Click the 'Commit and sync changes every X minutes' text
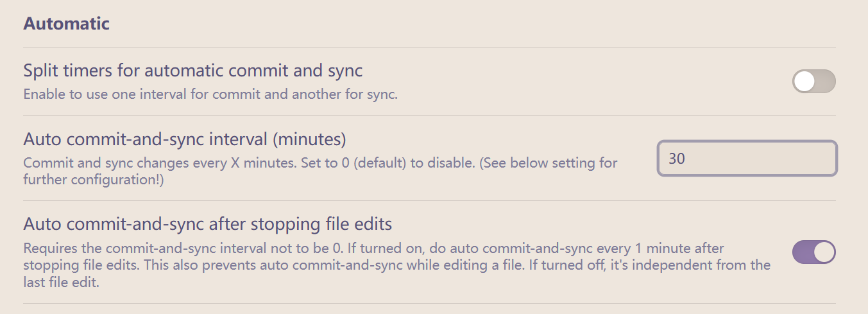 coord(158,162)
